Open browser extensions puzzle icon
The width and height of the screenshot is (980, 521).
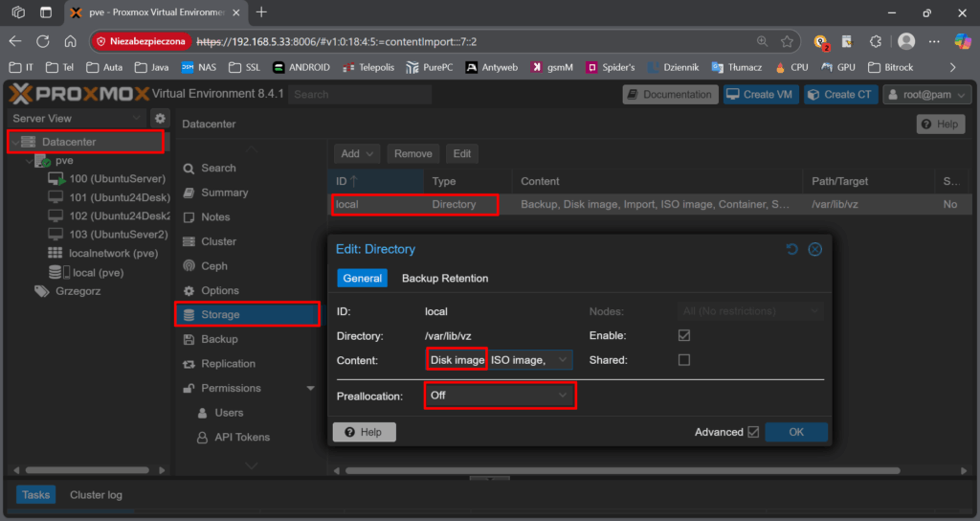click(876, 42)
